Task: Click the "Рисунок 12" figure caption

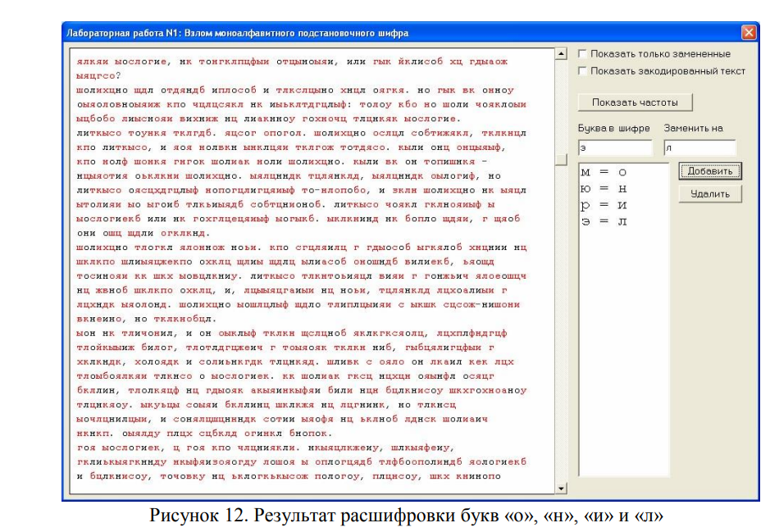Action: tap(405, 517)
